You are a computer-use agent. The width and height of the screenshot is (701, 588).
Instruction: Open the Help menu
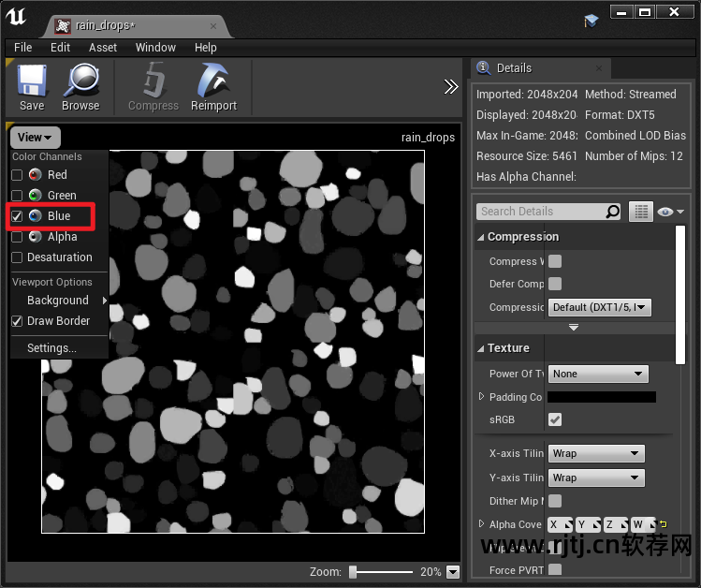click(206, 48)
